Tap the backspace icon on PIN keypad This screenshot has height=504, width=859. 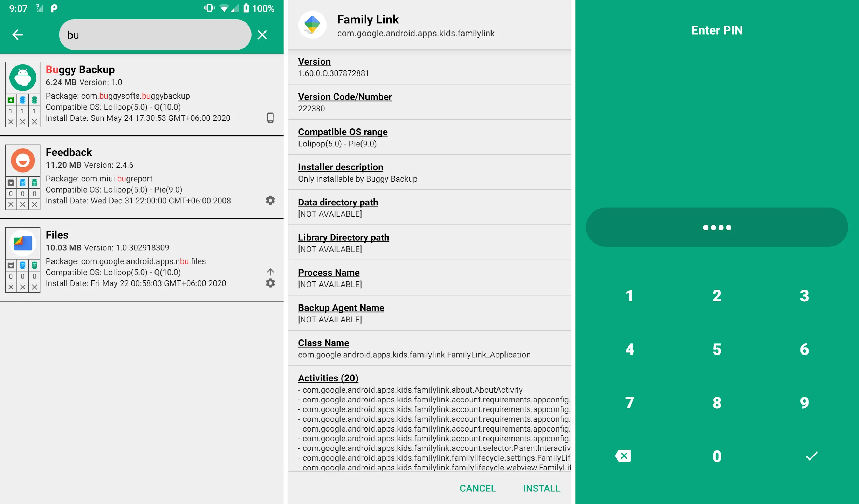click(x=623, y=456)
